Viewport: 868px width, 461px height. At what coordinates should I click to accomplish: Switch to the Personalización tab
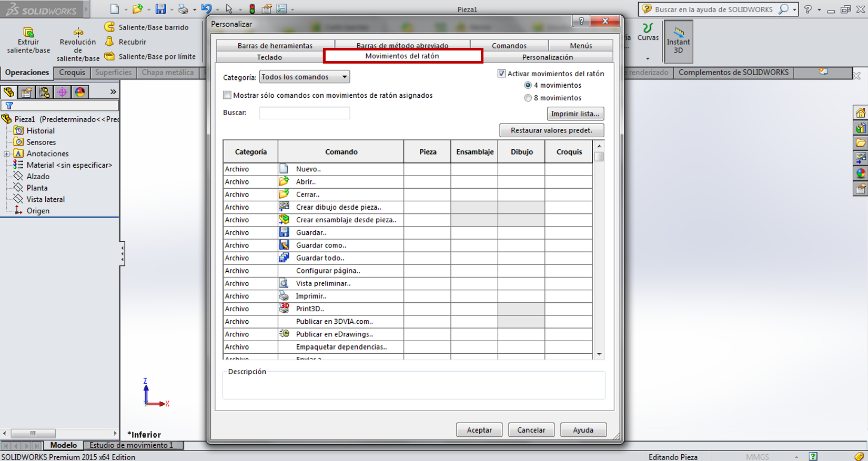(548, 57)
